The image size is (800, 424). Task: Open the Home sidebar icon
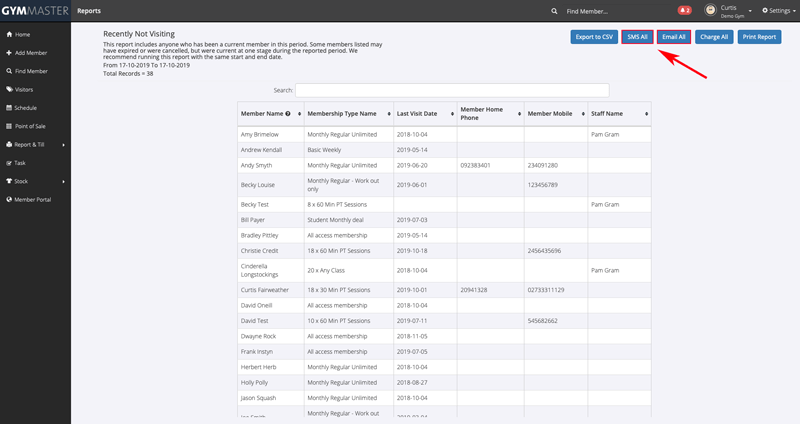click(x=9, y=34)
